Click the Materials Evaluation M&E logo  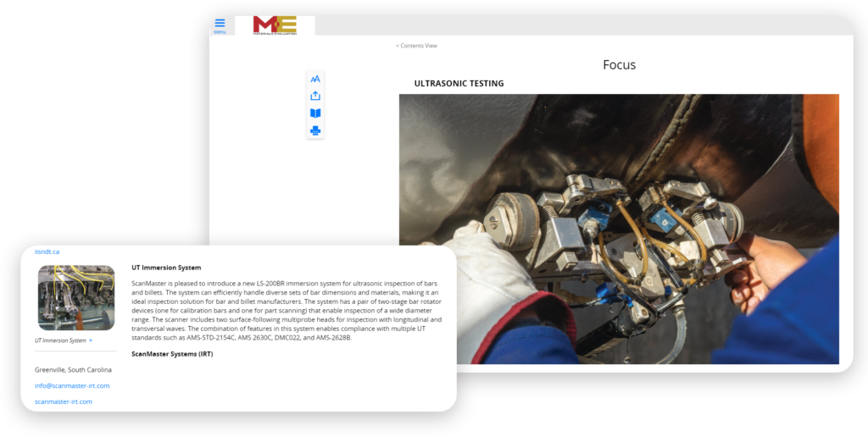coord(274,25)
